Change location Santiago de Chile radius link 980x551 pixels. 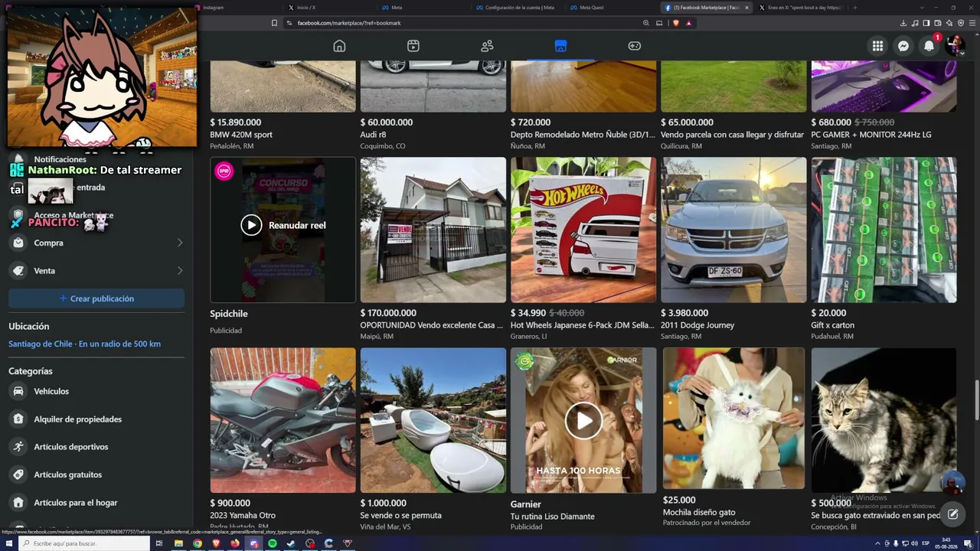coord(84,344)
